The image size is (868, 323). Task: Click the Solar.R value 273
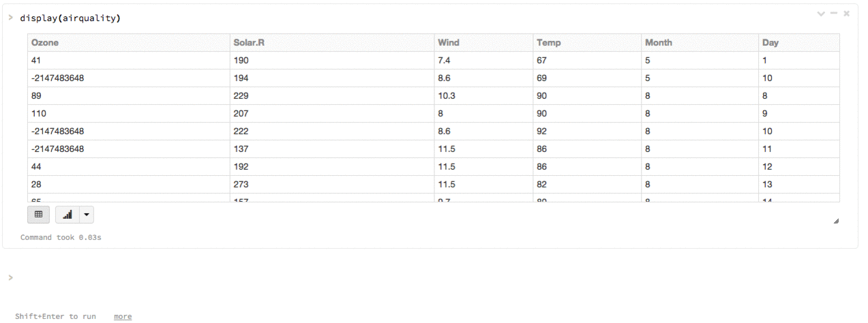click(242, 184)
